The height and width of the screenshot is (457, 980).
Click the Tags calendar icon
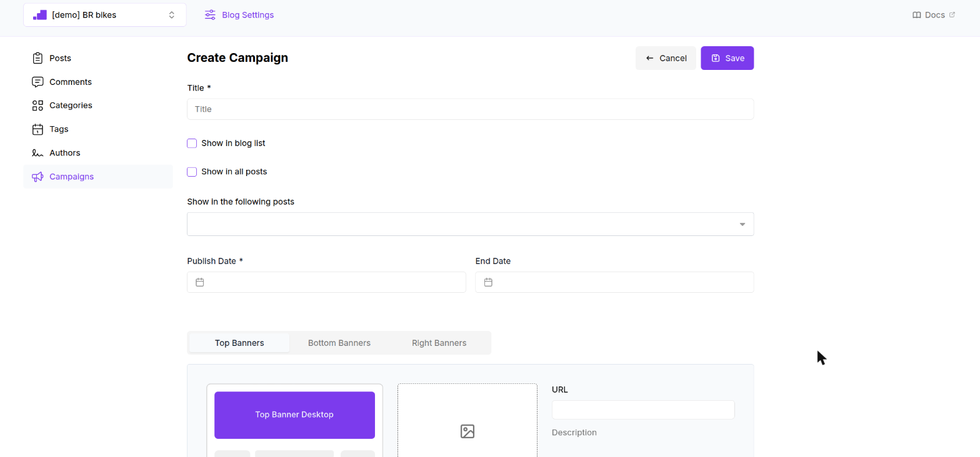(37, 129)
